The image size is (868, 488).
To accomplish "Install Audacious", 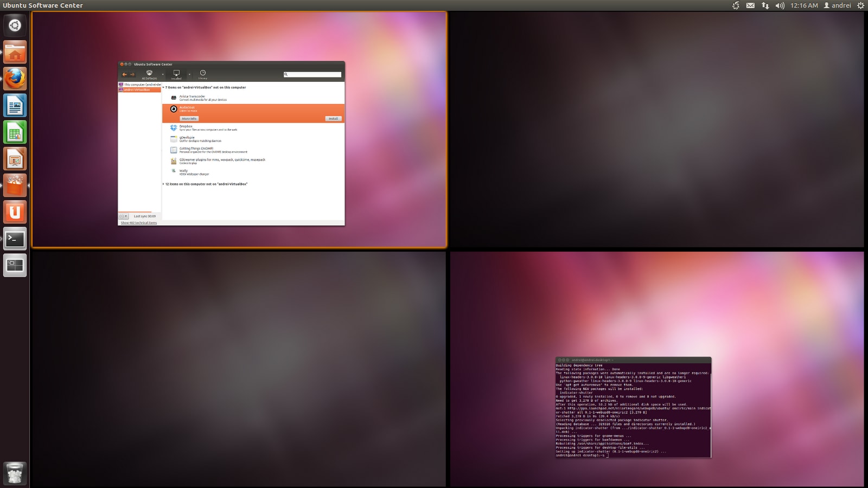I will point(333,118).
